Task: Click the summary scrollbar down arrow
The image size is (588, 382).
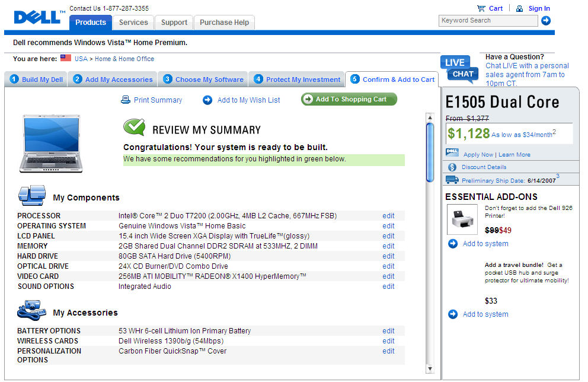Action: pos(430,369)
